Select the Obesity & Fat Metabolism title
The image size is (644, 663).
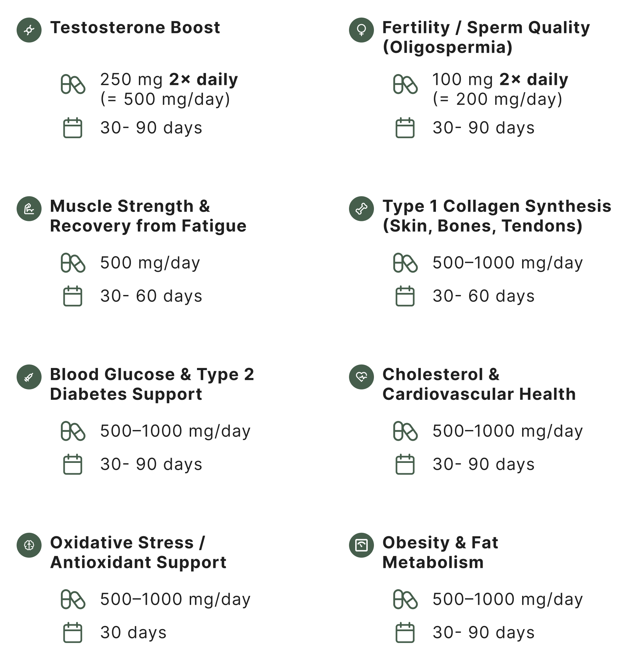[x=440, y=552]
